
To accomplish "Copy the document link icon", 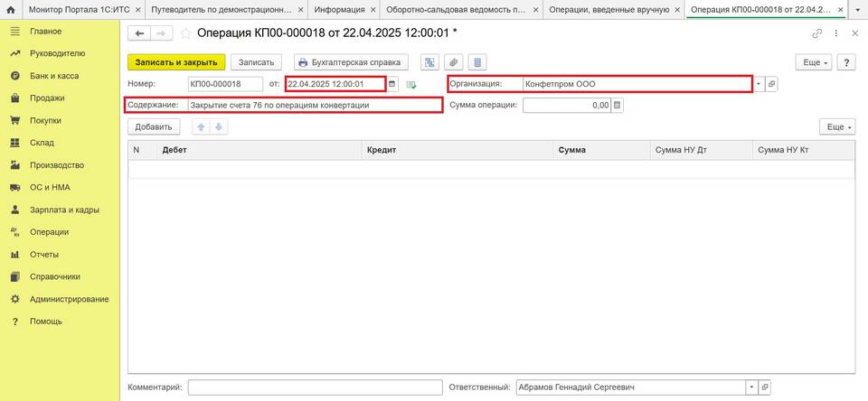I will [x=817, y=33].
